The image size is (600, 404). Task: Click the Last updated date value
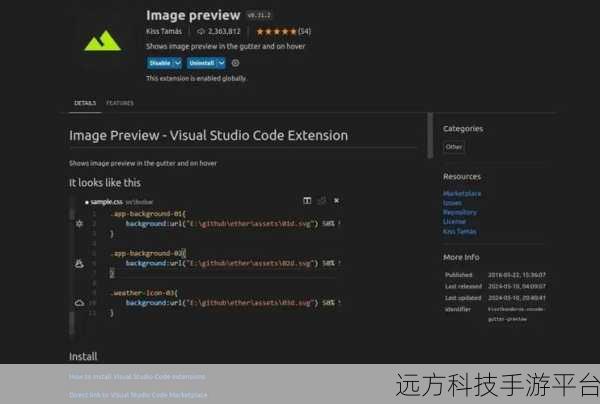click(517, 298)
